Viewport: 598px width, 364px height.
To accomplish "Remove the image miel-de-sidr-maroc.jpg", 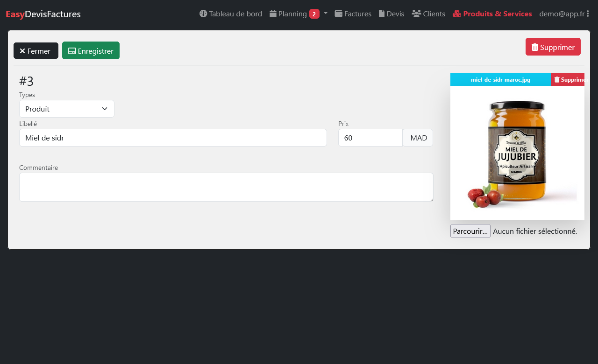I will 568,79.
